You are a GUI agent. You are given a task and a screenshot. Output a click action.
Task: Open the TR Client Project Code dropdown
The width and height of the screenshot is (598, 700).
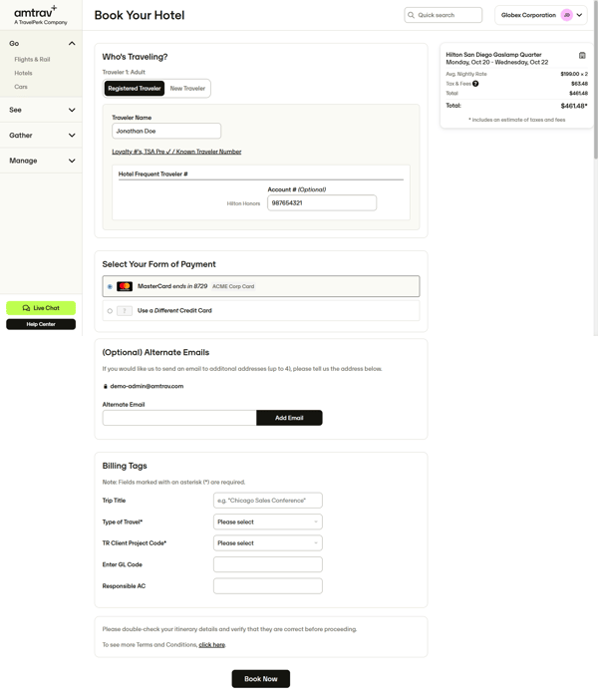tap(267, 543)
